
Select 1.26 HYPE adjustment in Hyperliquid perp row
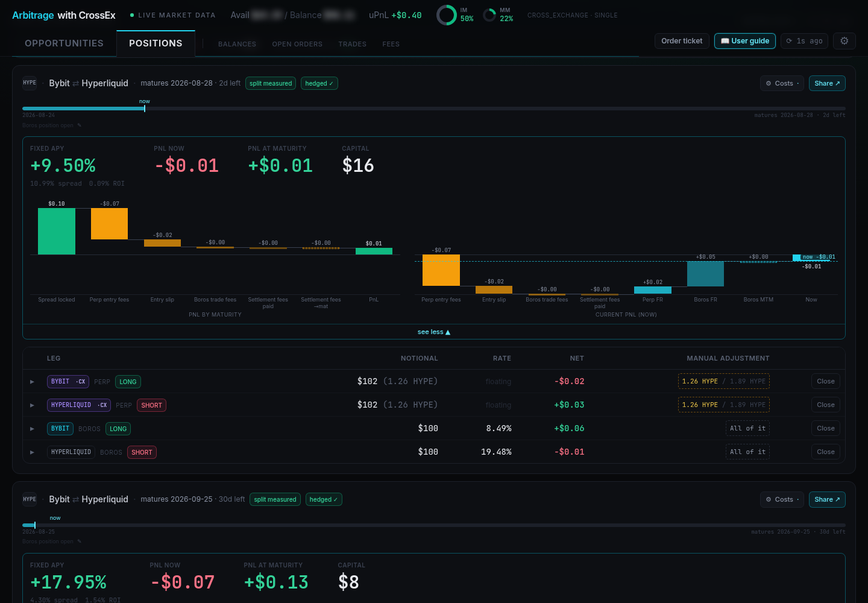[x=700, y=405]
